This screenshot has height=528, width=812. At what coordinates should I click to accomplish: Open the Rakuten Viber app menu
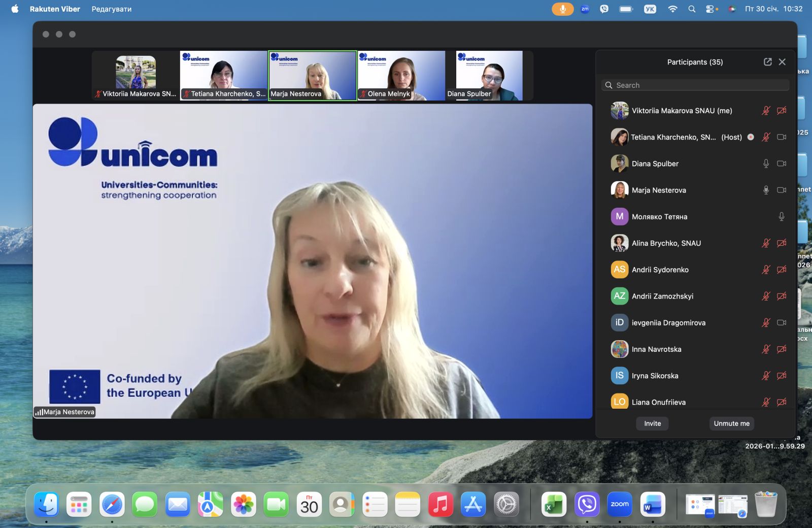(55, 9)
